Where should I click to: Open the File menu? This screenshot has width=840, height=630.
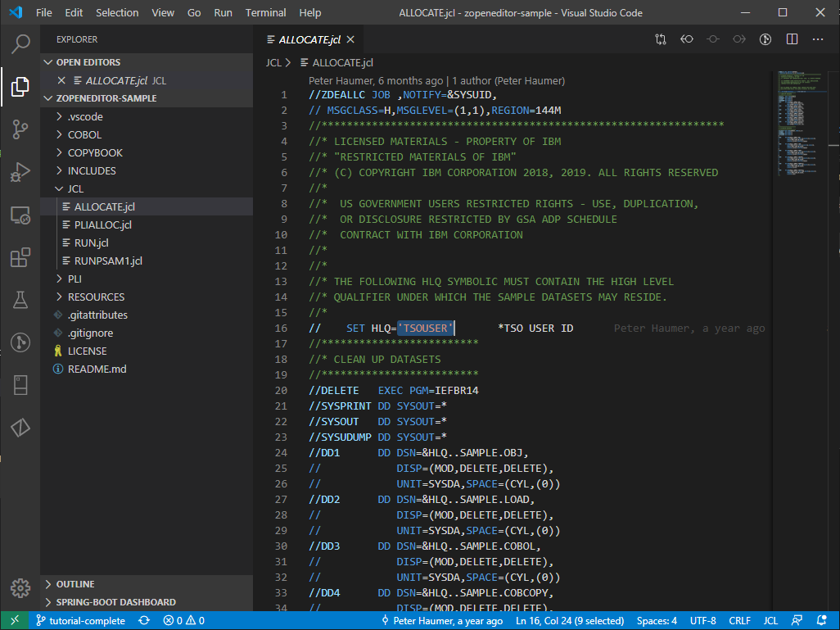pos(44,12)
